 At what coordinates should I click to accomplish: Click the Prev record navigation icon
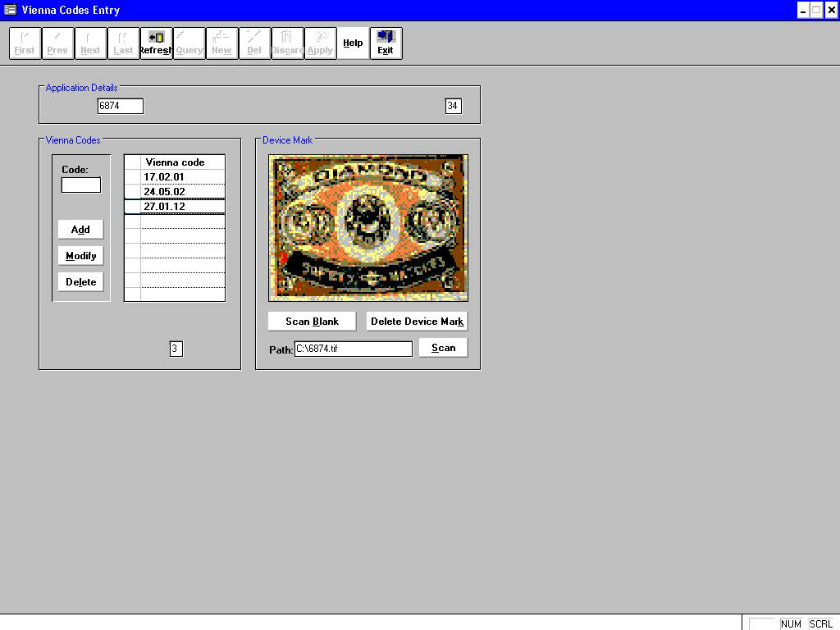[57, 43]
